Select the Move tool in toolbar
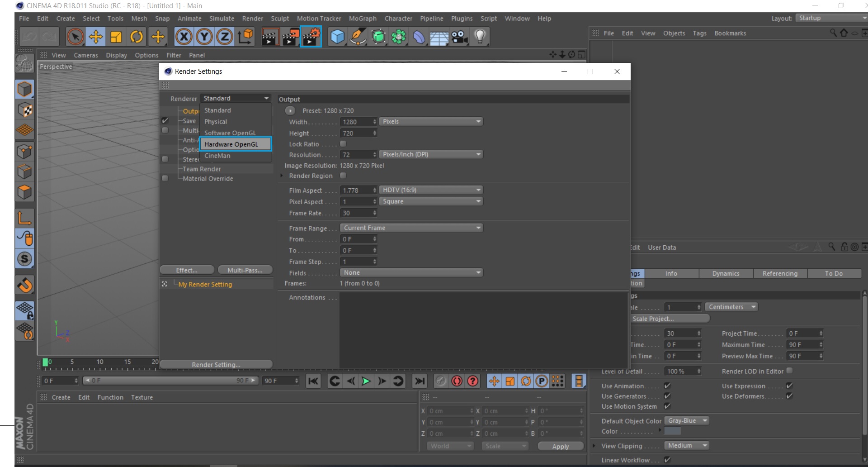 (96, 37)
